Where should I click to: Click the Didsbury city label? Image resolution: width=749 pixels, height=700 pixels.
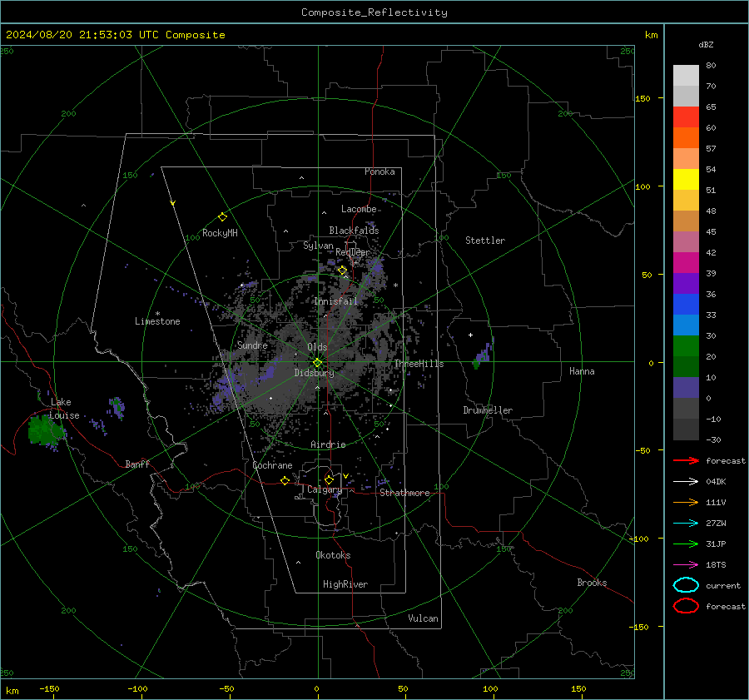point(315,373)
